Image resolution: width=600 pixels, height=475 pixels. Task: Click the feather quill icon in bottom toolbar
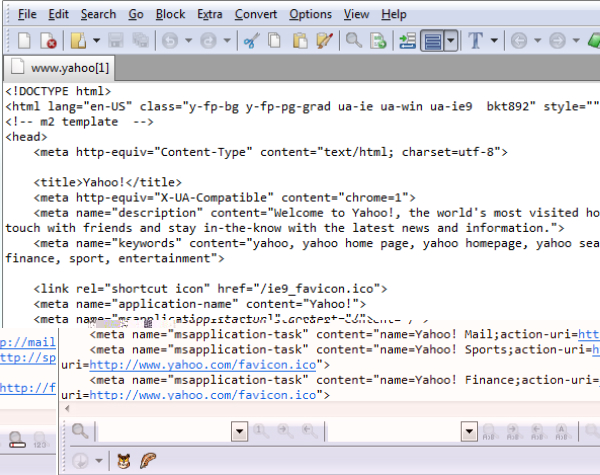[x=148, y=460]
